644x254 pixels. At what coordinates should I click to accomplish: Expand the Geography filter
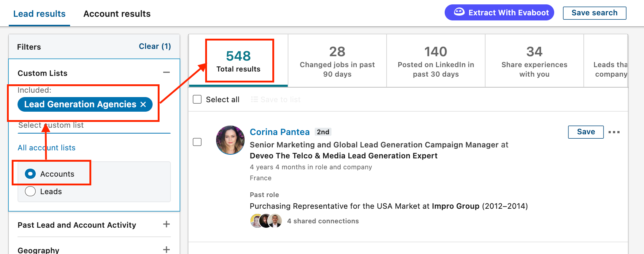(166, 250)
